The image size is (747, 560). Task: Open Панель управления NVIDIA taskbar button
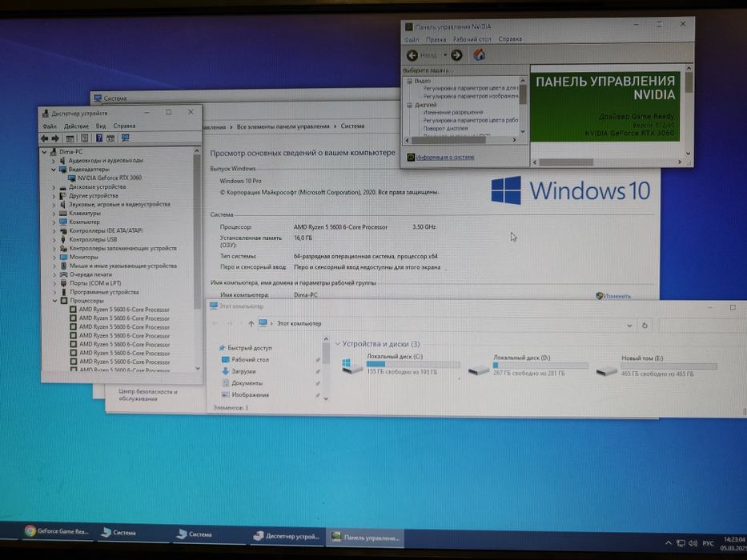pyautogui.click(x=365, y=537)
